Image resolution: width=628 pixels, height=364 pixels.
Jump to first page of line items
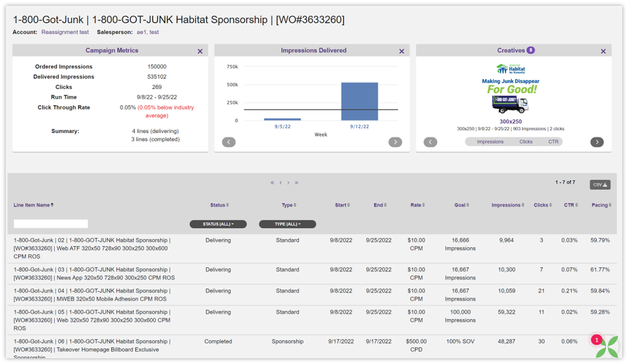tap(272, 182)
